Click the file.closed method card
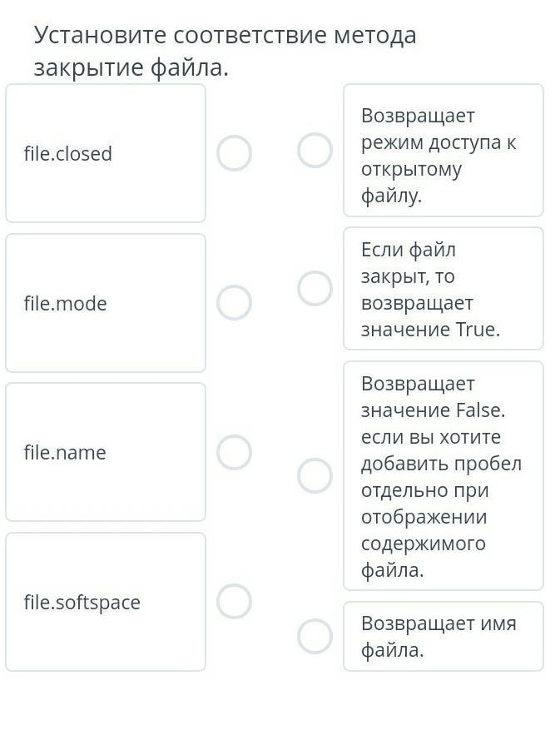The width and height of the screenshot is (560, 730). click(106, 153)
